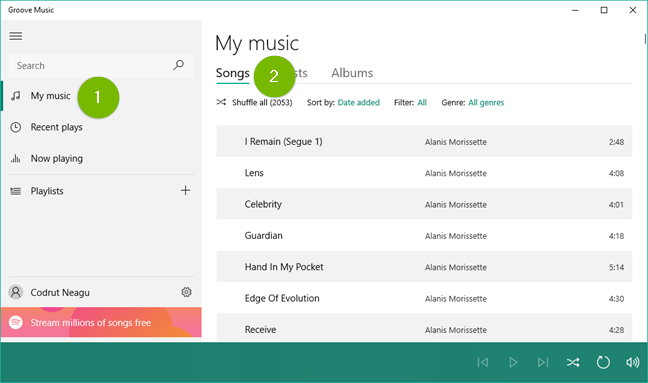Open settings with the gear icon
The image size is (648, 383).
click(186, 292)
